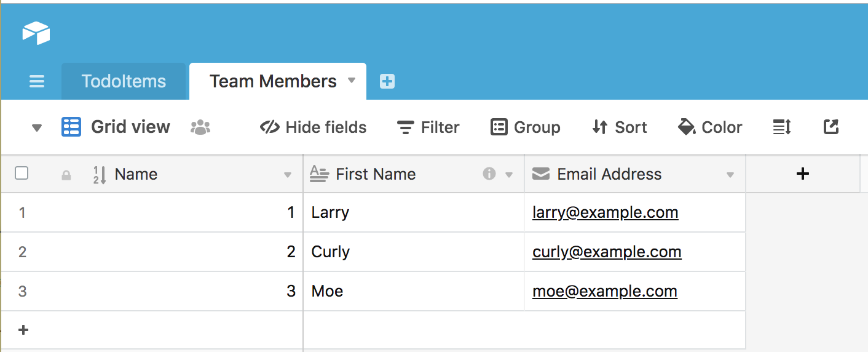Click the share view export icon
This screenshot has height=352, width=868.
(x=831, y=127)
